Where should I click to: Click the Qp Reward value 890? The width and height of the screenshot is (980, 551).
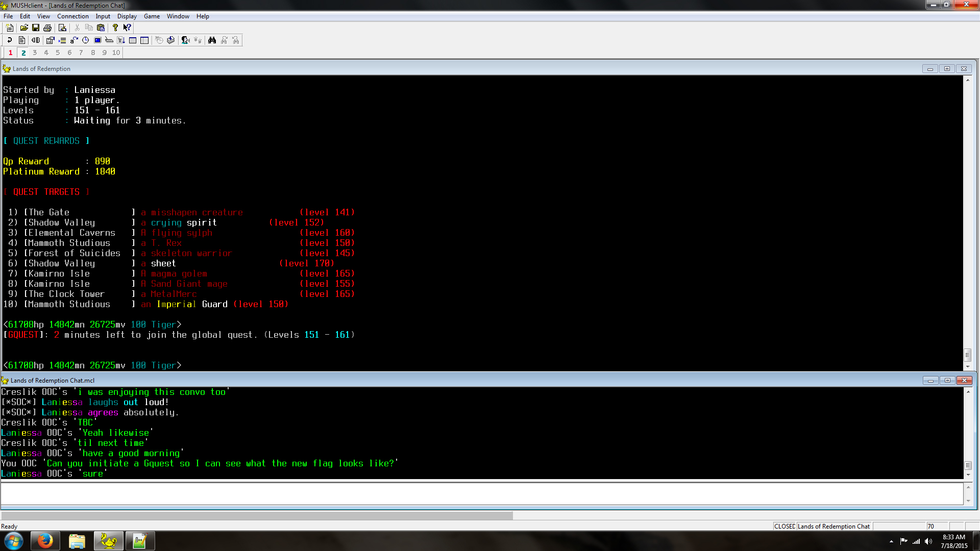pos(103,161)
